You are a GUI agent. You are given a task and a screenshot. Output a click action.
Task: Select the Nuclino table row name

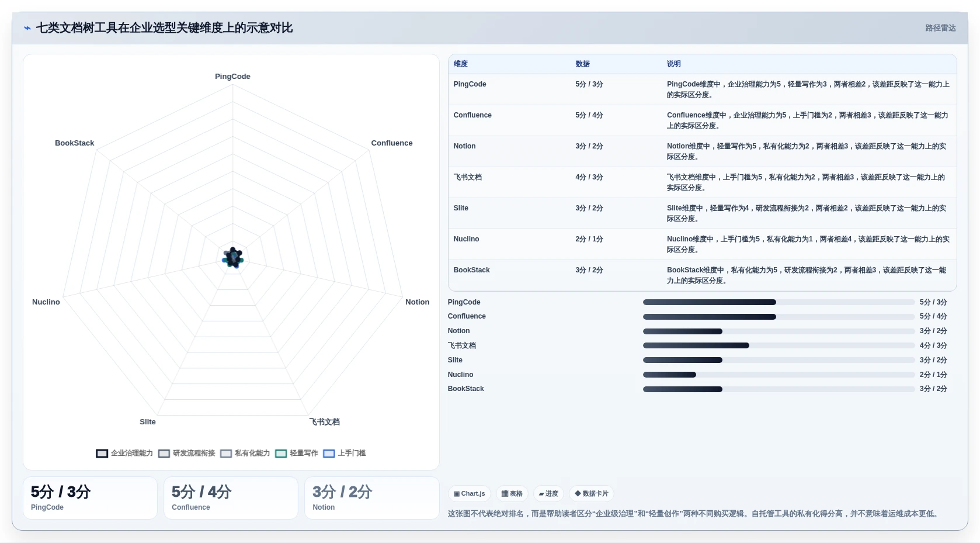click(466, 239)
